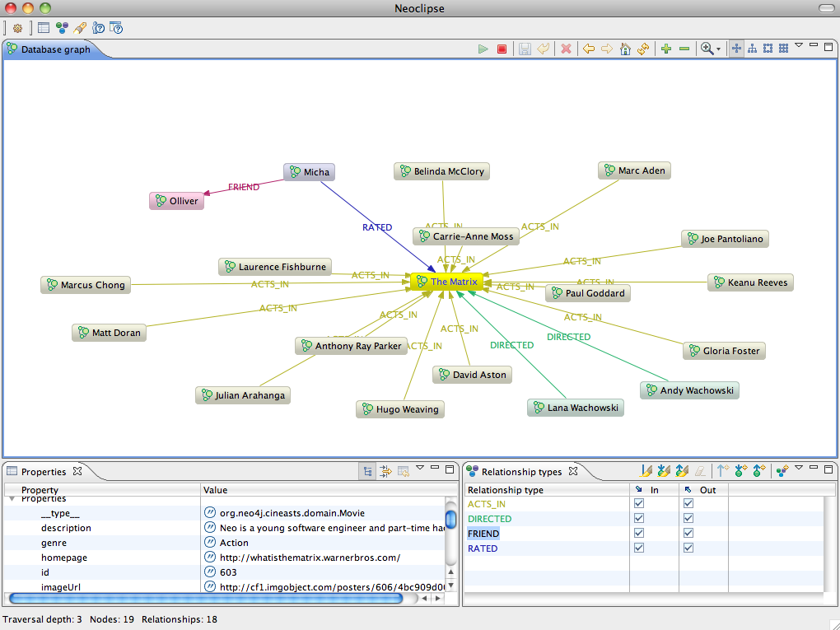Select the tree layout icon

pyautogui.click(x=752, y=49)
